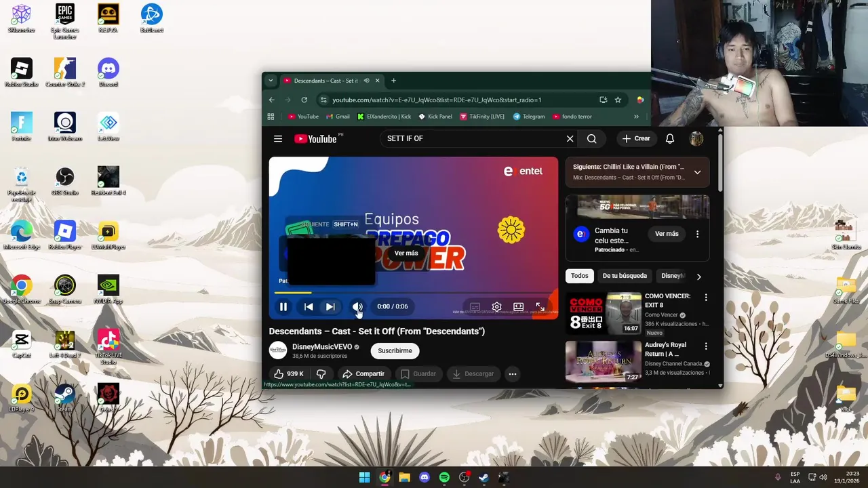This screenshot has height=488, width=868.
Task: Open a new Chrome tab
Action: 393,81
